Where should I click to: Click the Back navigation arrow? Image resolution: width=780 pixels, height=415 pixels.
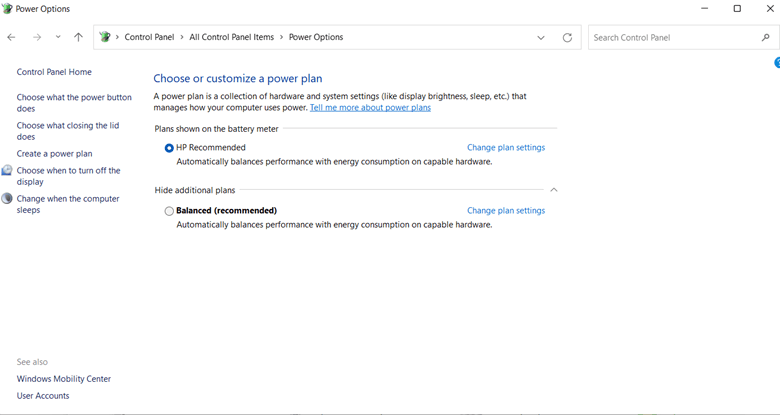[x=11, y=37]
